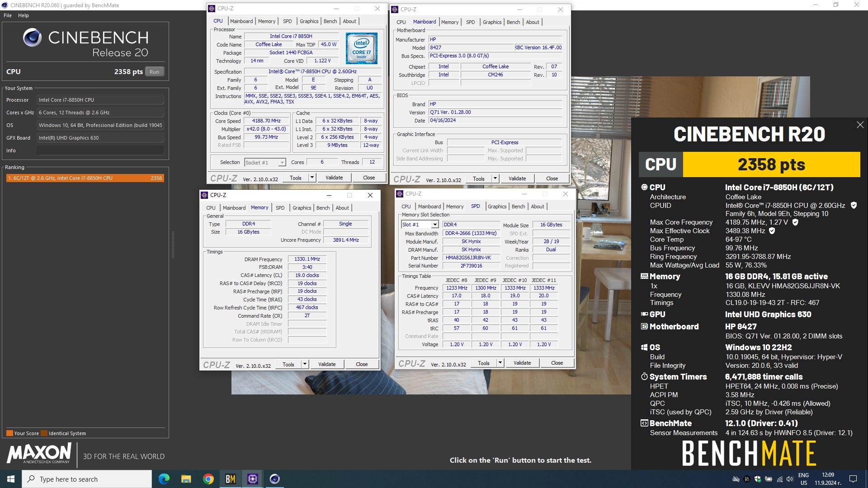Open the Cinebench Help menu

pos(24,15)
